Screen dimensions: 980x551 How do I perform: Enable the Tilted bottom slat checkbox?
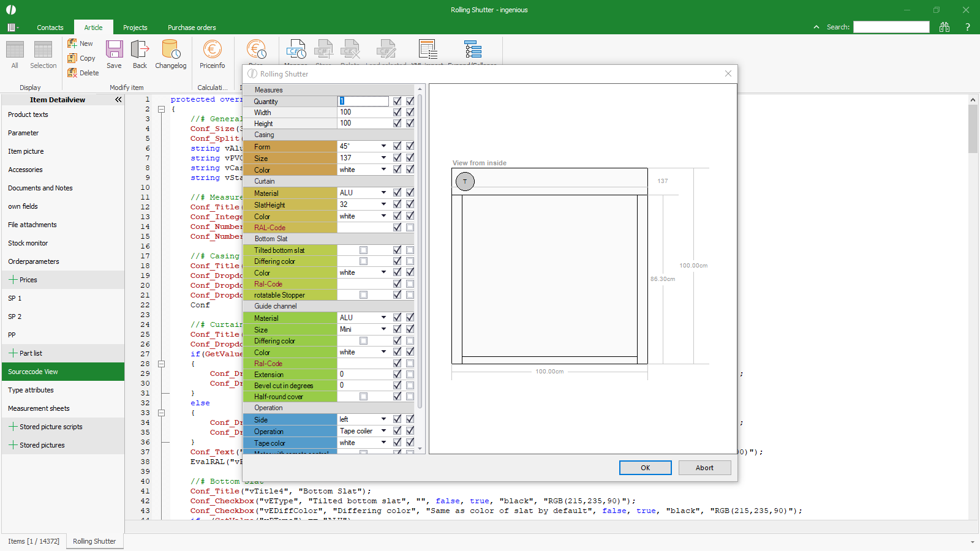[x=363, y=250]
